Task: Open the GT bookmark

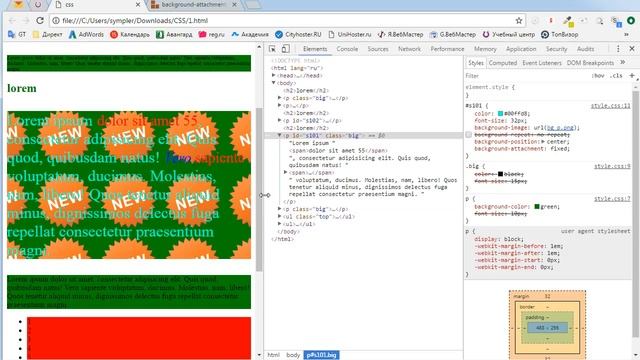Action: click(17, 35)
